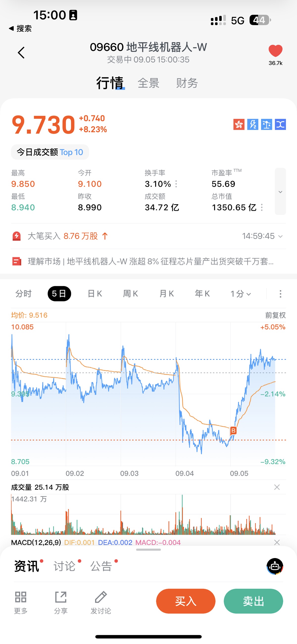Tap the back arrow icon
297x644 pixels.
pos(21,53)
